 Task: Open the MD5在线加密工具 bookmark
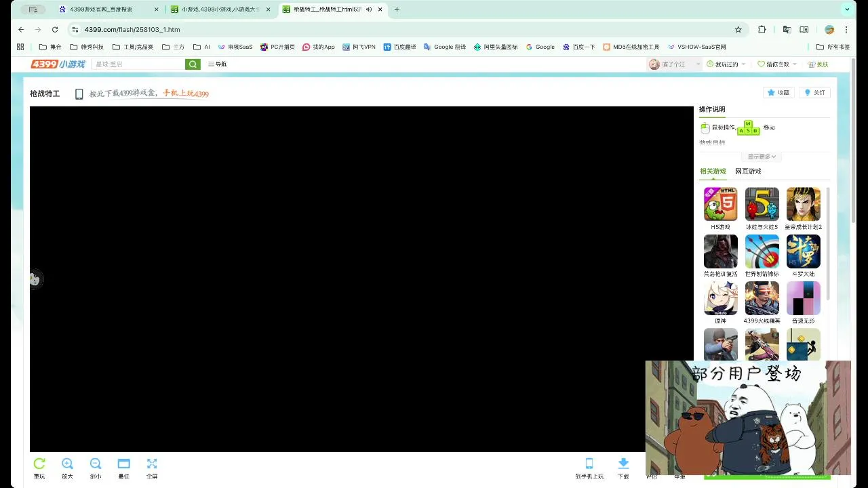(631, 47)
